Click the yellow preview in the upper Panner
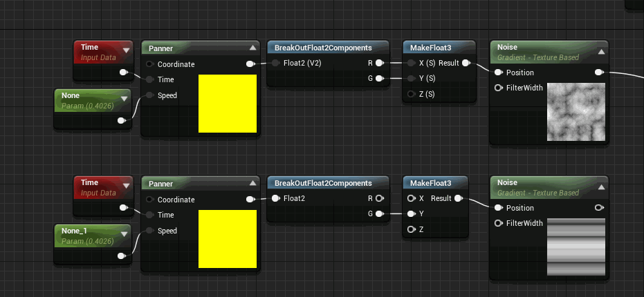The width and height of the screenshot is (644, 297). [x=228, y=104]
